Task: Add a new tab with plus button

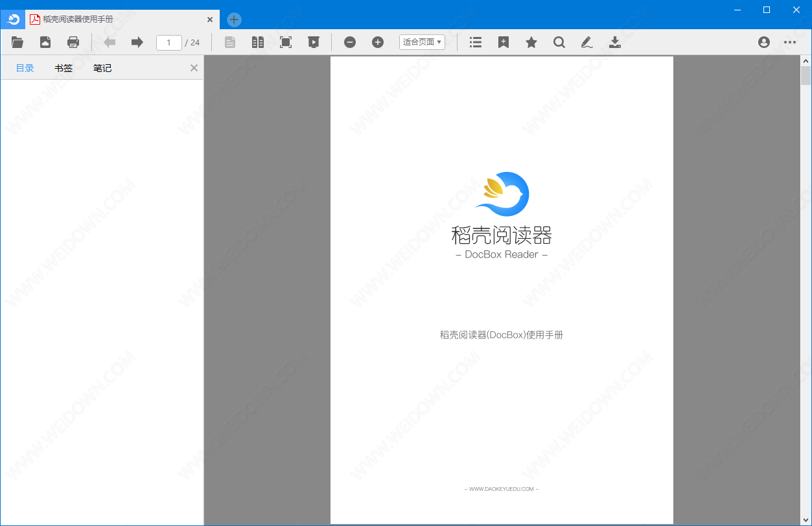Action: click(x=235, y=19)
